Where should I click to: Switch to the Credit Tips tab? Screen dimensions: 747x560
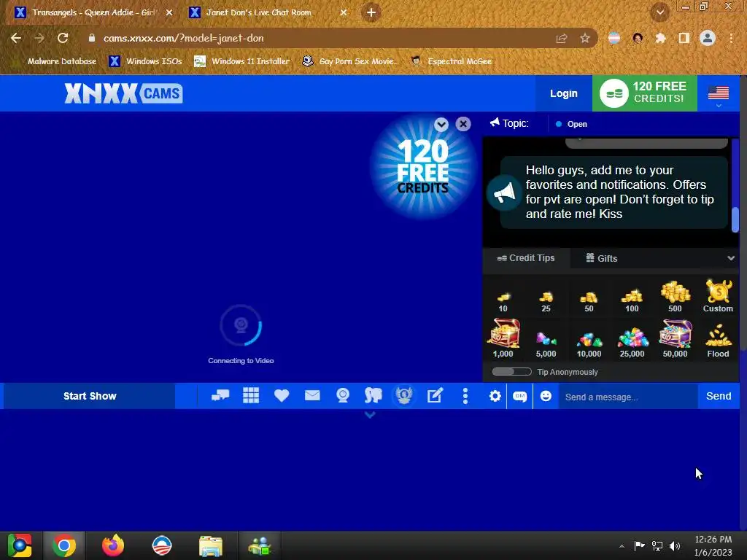tap(526, 258)
